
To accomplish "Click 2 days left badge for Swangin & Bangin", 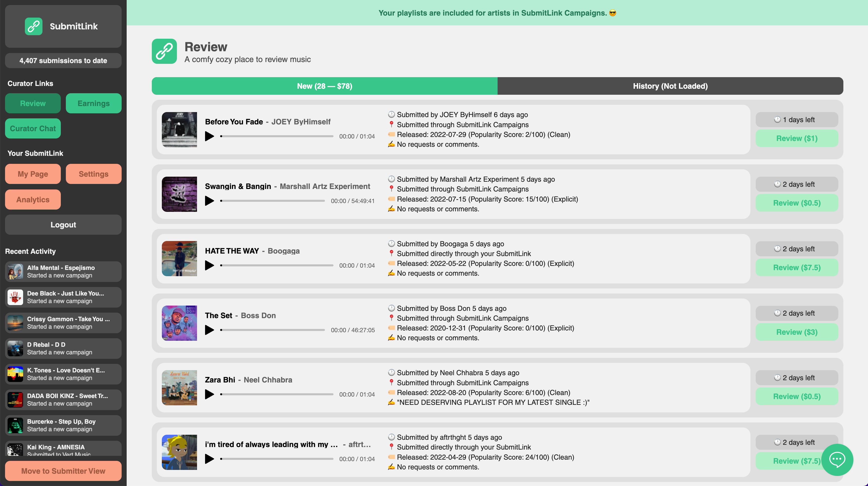I will [797, 184].
